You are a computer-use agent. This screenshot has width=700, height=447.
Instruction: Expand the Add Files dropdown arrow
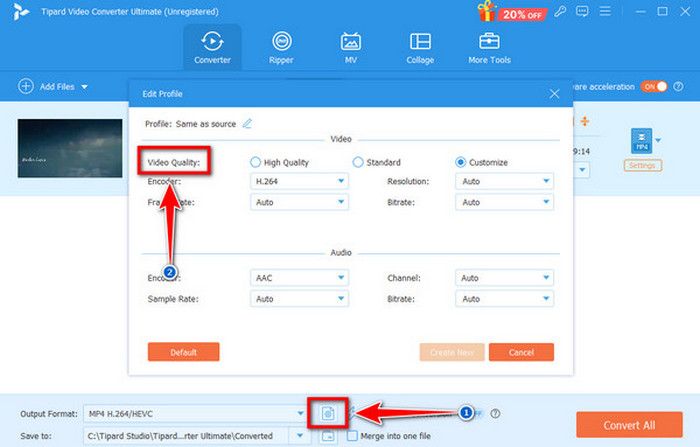tap(84, 87)
